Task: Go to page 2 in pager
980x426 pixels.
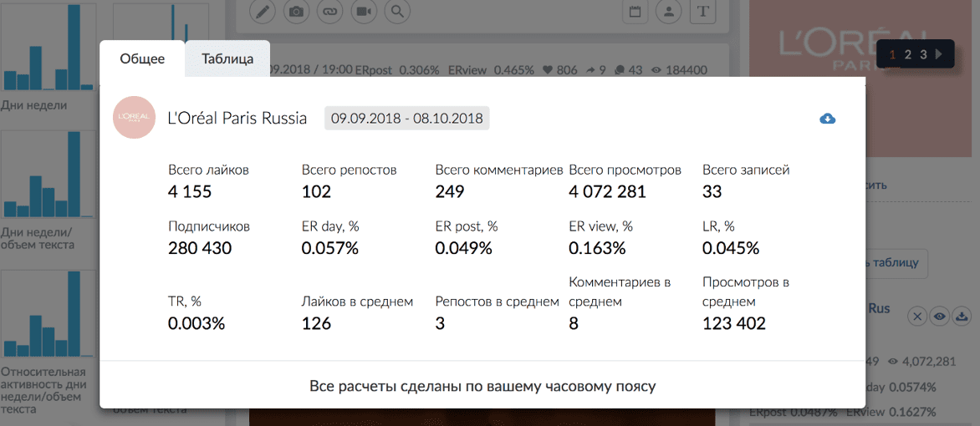Action: 908,55
